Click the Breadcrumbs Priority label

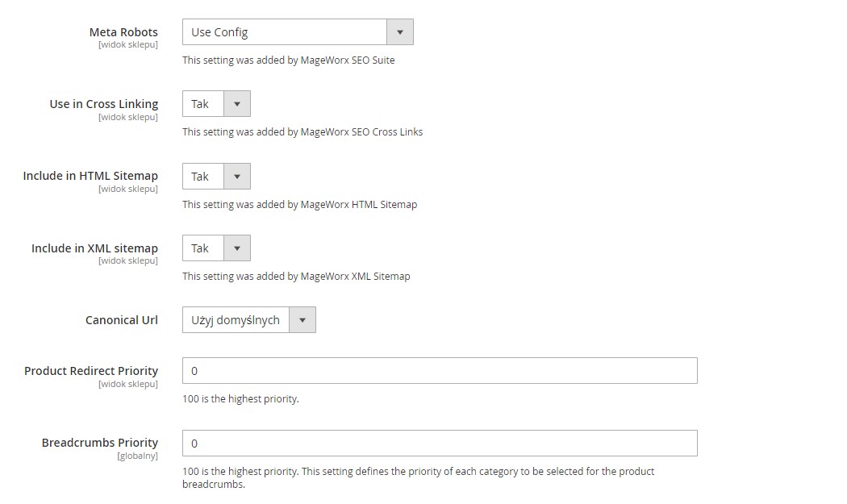coord(100,443)
